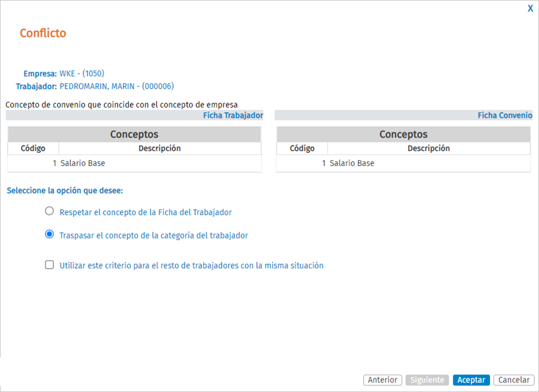Click the Conflicto title
The image size is (539, 392).
(43, 33)
